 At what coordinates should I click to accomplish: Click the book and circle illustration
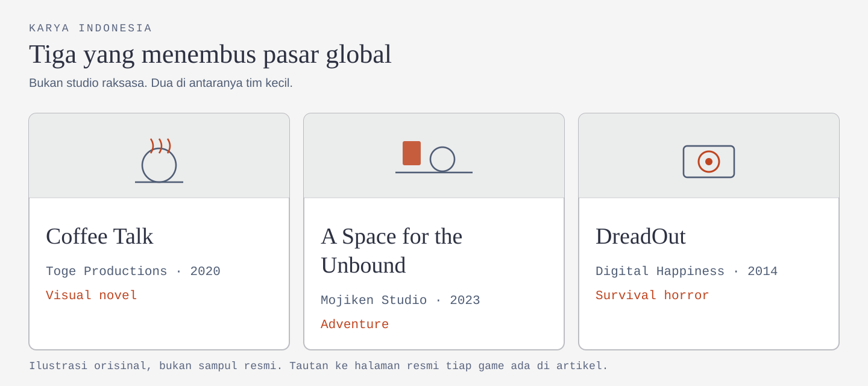[434, 157]
